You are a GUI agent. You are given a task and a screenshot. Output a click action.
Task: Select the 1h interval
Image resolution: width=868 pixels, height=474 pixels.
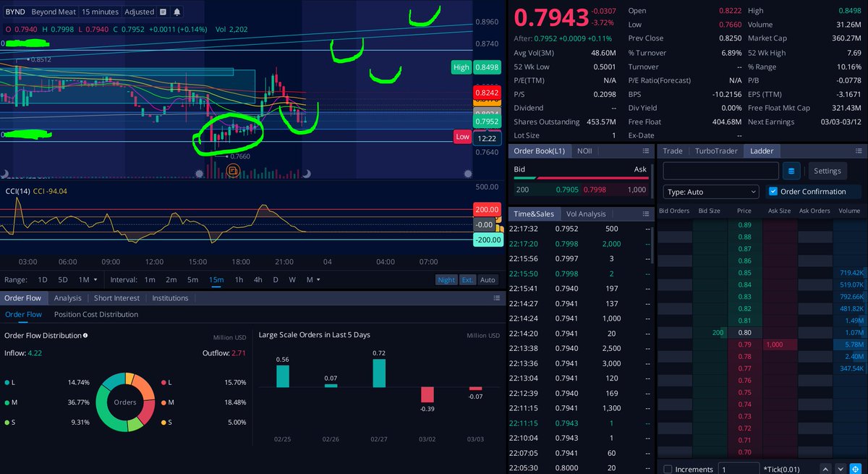click(x=239, y=280)
